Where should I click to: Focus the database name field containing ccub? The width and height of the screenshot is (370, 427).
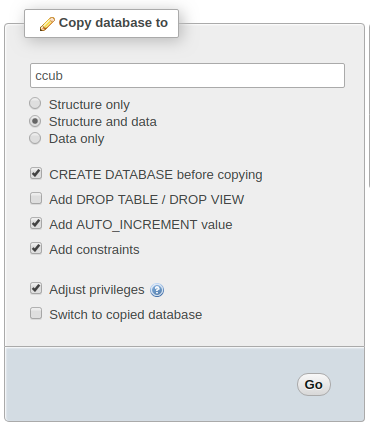click(187, 76)
